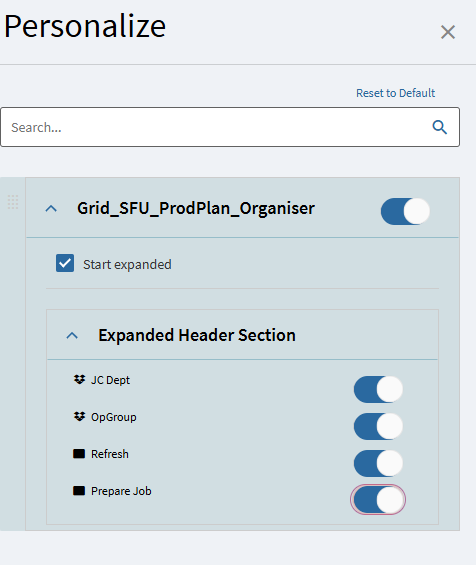Disable the JC Dept toggle
This screenshot has height=565, width=476.
coord(378,390)
